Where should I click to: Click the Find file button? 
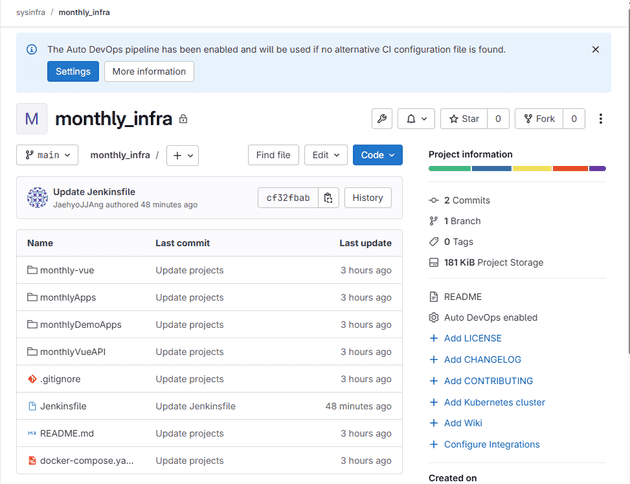(x=273, y=155)
